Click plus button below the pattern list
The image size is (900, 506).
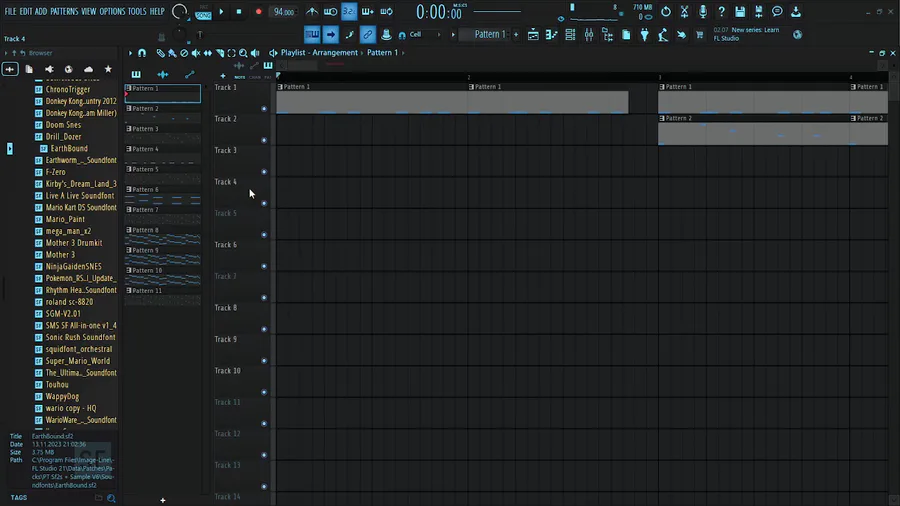(x=162, y=500)
